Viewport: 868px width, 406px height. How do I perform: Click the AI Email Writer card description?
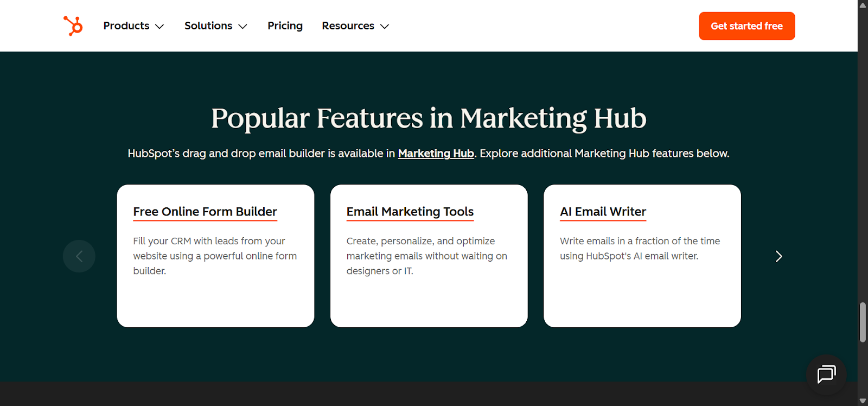[640, 249]
